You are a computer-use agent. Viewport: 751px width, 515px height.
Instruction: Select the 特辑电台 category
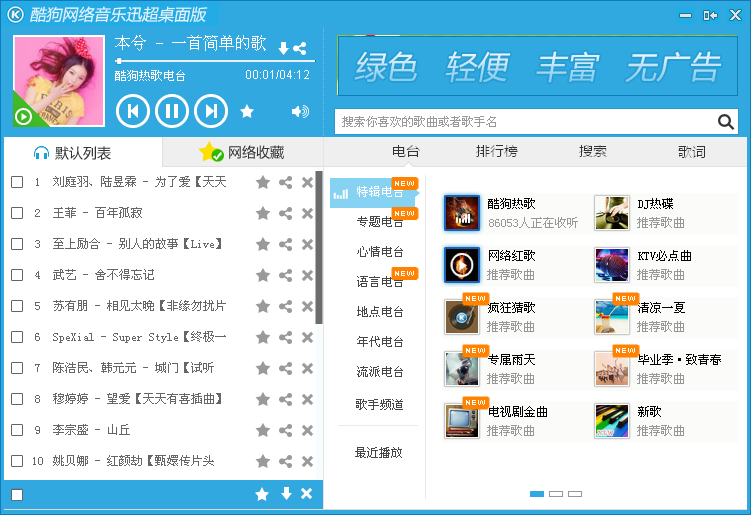tap(375, 192)
